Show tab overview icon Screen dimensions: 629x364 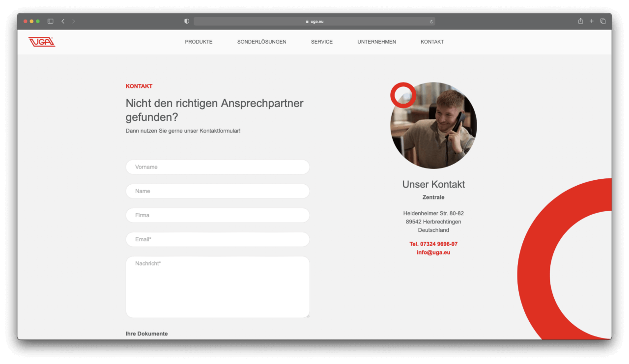tap(603, 21)
